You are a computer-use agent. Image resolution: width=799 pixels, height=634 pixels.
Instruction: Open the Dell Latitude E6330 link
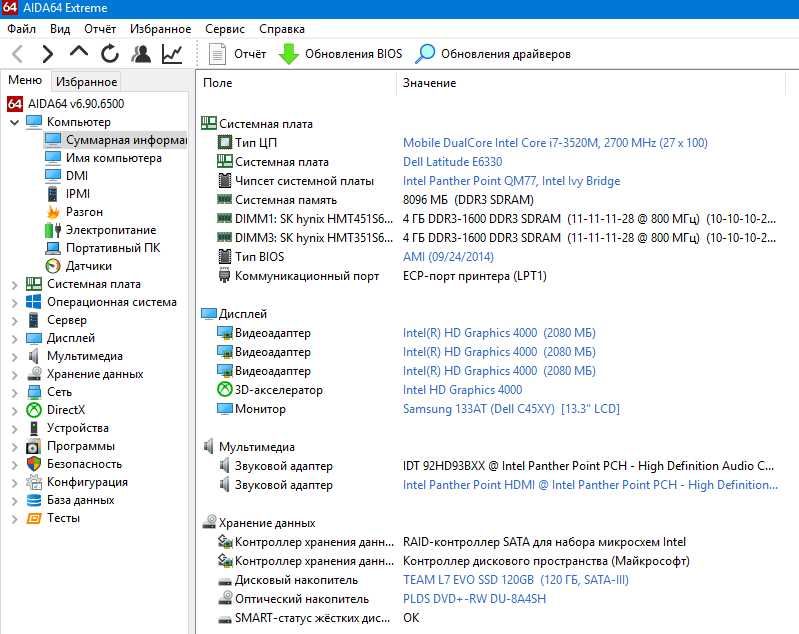(452, 162)
